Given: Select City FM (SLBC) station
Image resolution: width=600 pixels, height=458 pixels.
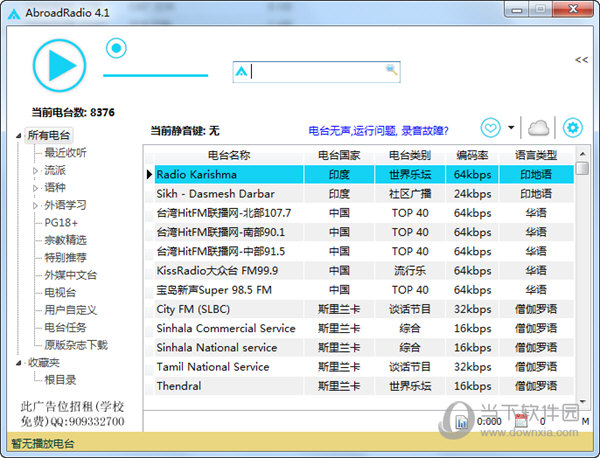Looking at the screenshot, I should pyautogui.click(x=360, y=309).
